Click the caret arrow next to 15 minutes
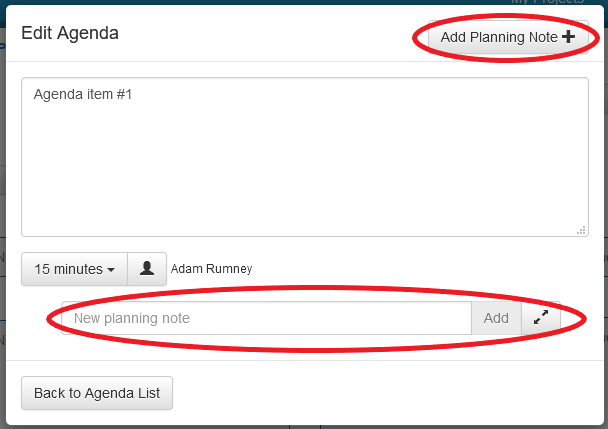608x429 pixels. tap(110, 270)
